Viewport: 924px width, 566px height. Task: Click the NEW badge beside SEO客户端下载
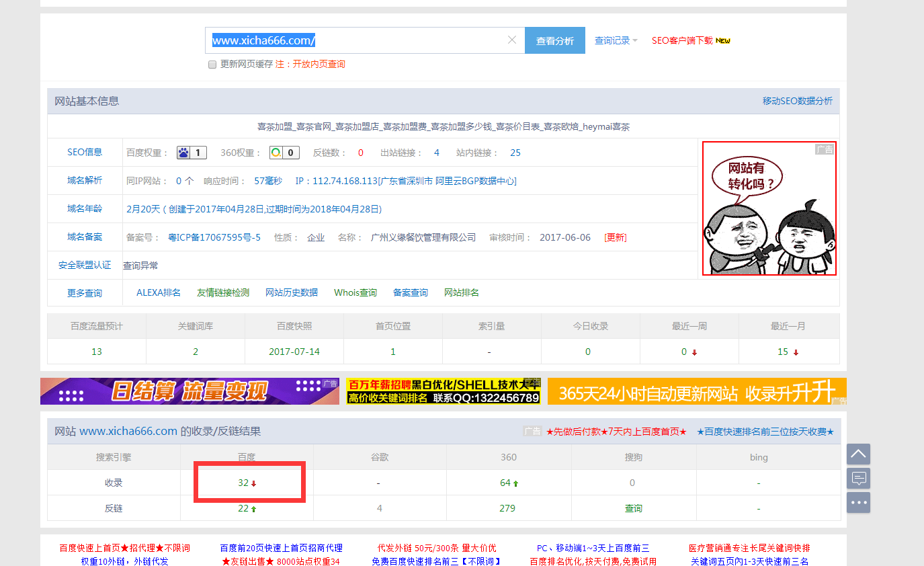[723, 40]
